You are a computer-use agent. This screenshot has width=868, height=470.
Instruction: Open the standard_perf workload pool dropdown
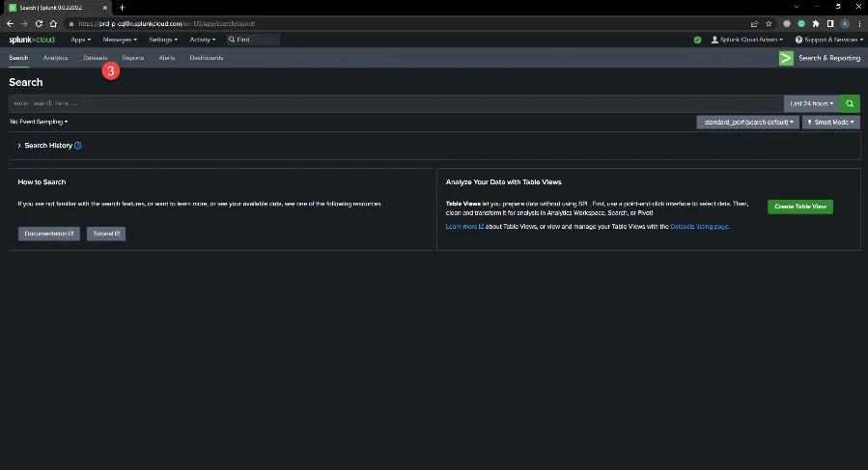[748, 123]
